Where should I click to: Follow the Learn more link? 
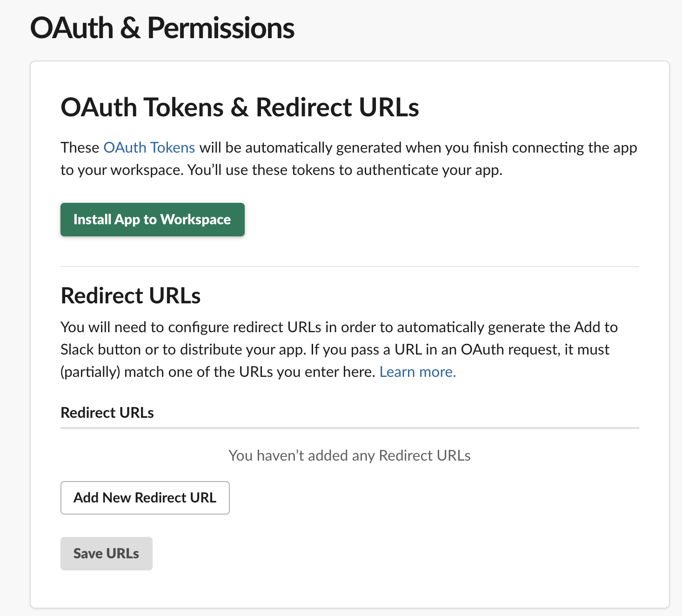pyautogui.click(x=417, y=372)
